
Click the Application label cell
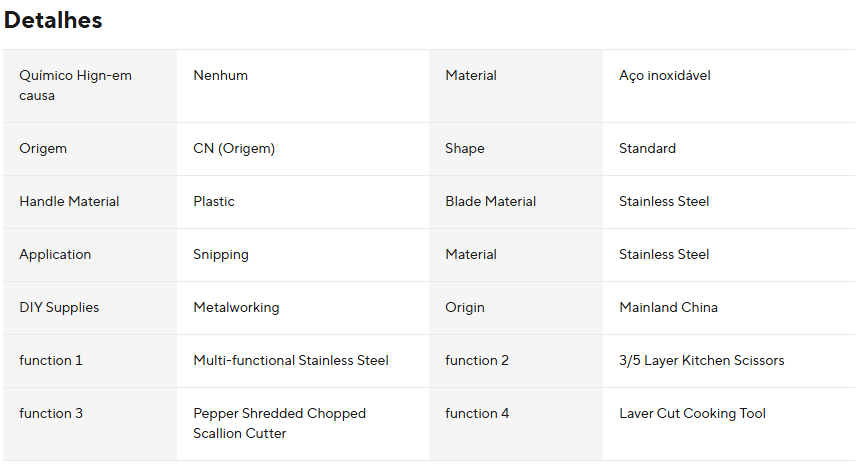[x=55, y=254]
